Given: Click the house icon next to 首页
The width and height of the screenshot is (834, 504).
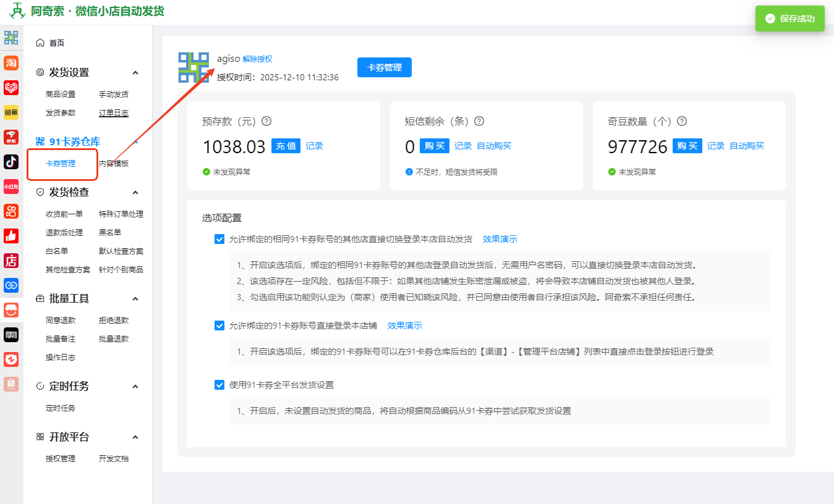Looking at the screenshot, I should 40,43.
